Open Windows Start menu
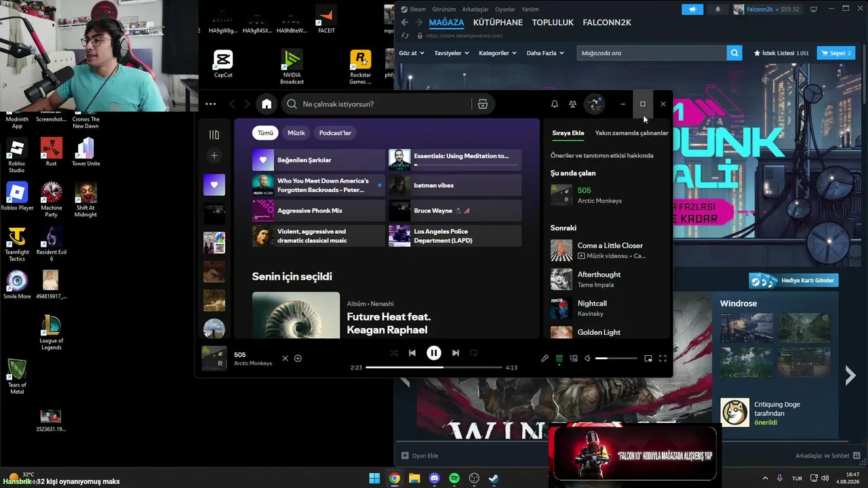Screen dimensions: 868x488 pyautogui.click(x=374, y=479)
